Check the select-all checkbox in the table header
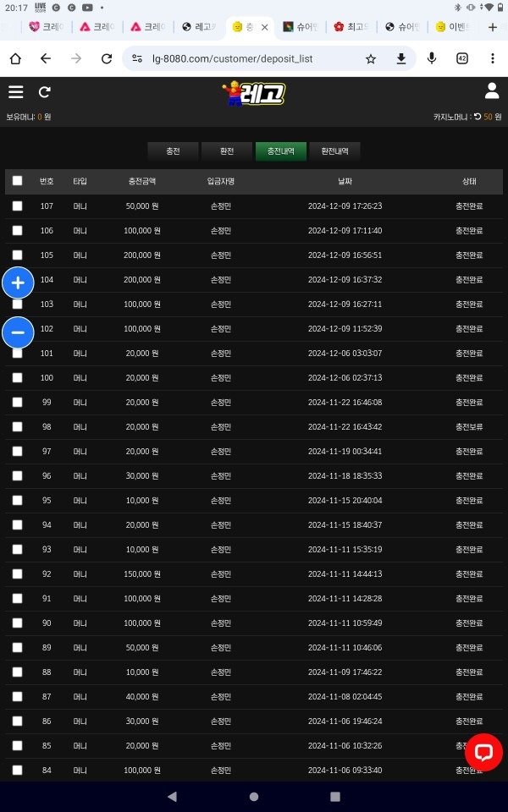Screen dimensions: 508x812 pyautogui.click(x=17, y=181)
